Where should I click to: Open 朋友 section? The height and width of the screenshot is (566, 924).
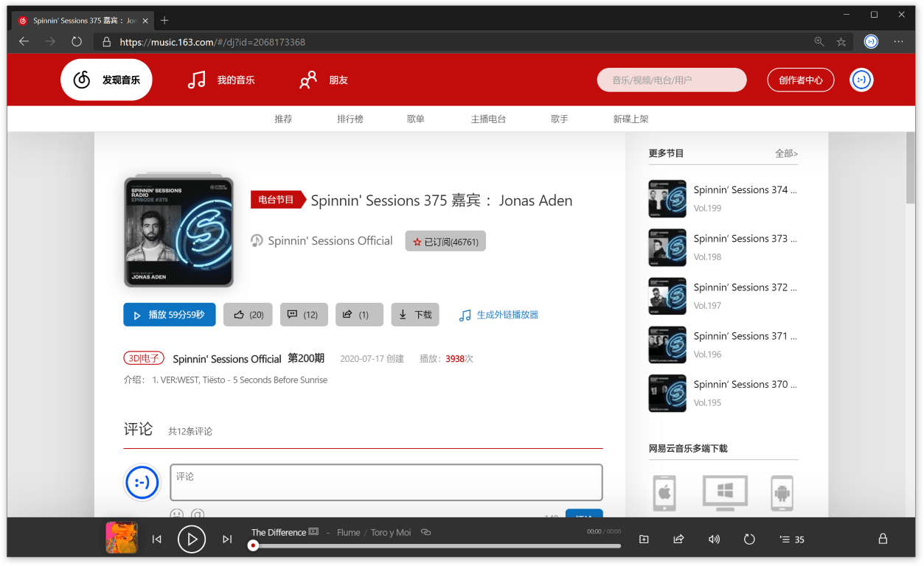coord(323,80)
